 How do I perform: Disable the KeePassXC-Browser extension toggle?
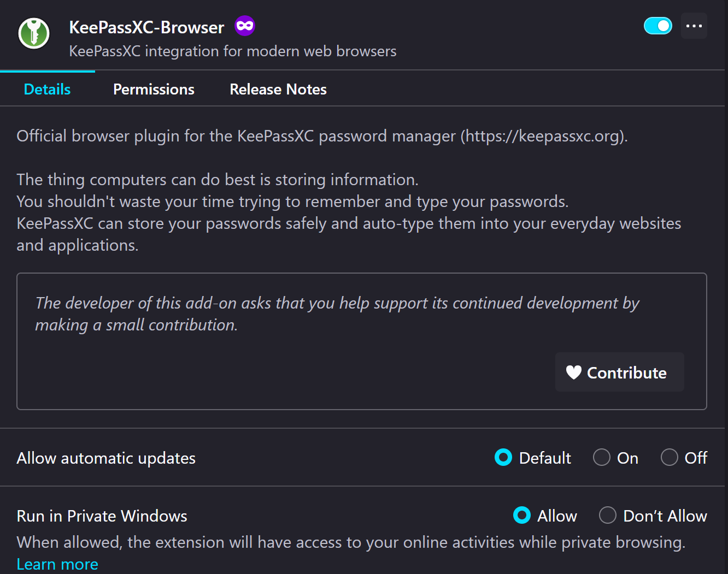coord(657,26)
